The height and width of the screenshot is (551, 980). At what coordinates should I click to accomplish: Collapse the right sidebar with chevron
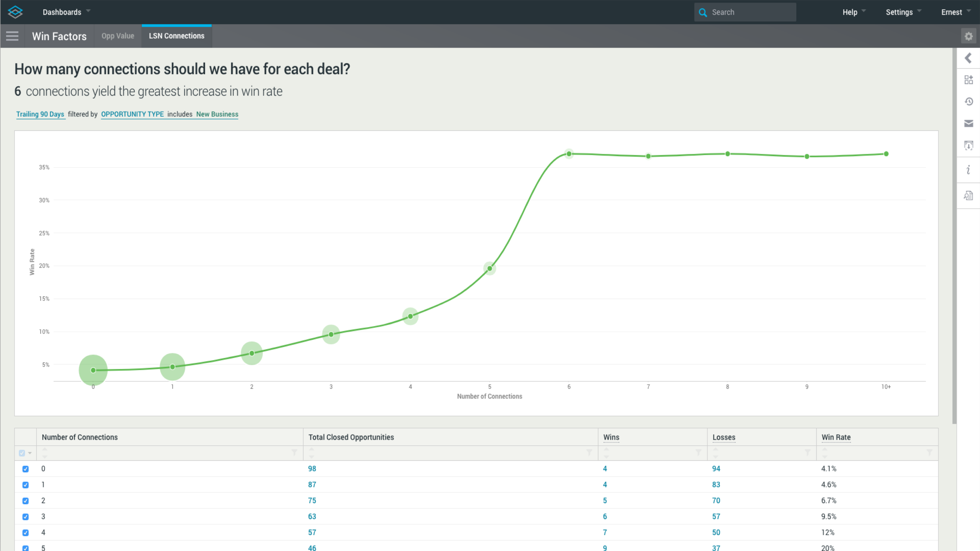[968, 58]
